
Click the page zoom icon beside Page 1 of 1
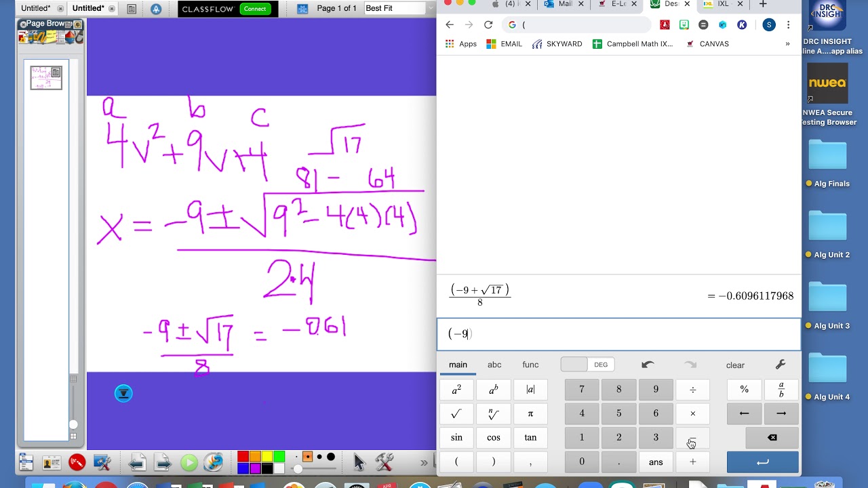tap(303, 9)
